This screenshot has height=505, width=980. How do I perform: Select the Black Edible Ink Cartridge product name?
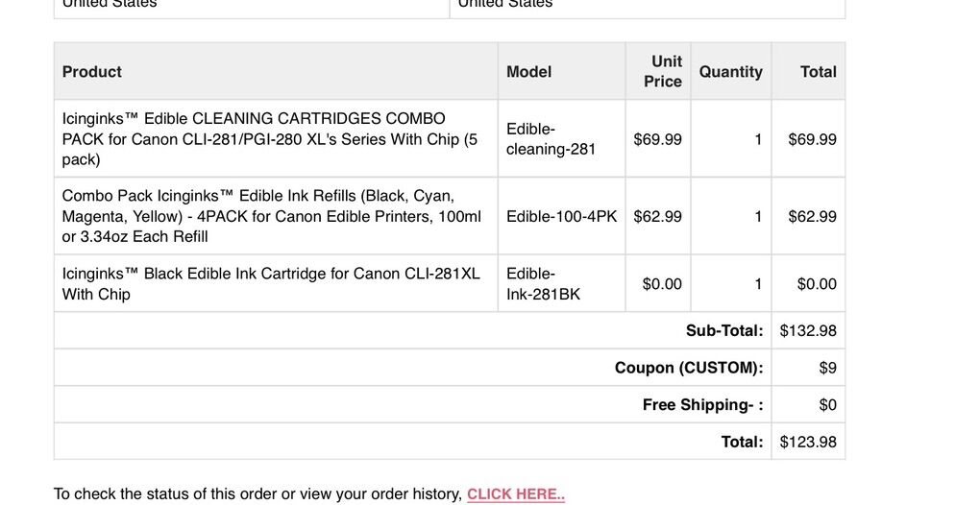coord(271,283)
